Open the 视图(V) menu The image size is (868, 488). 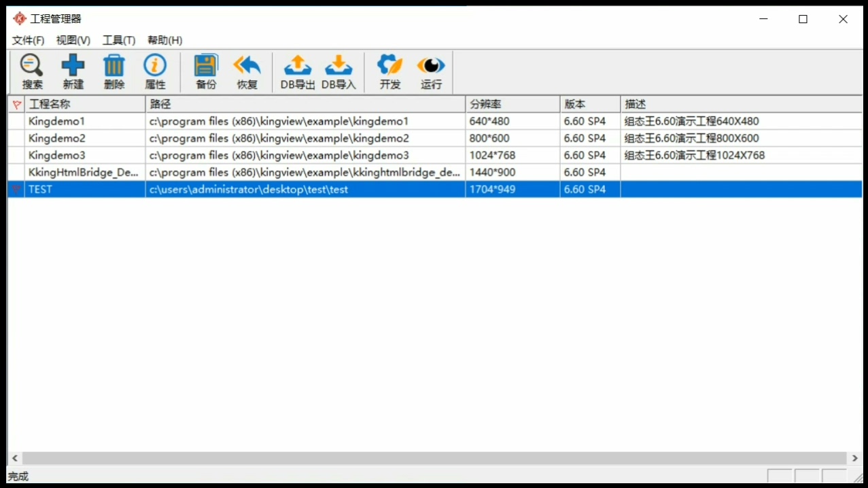pyautogui.click(x=73, y=41)
